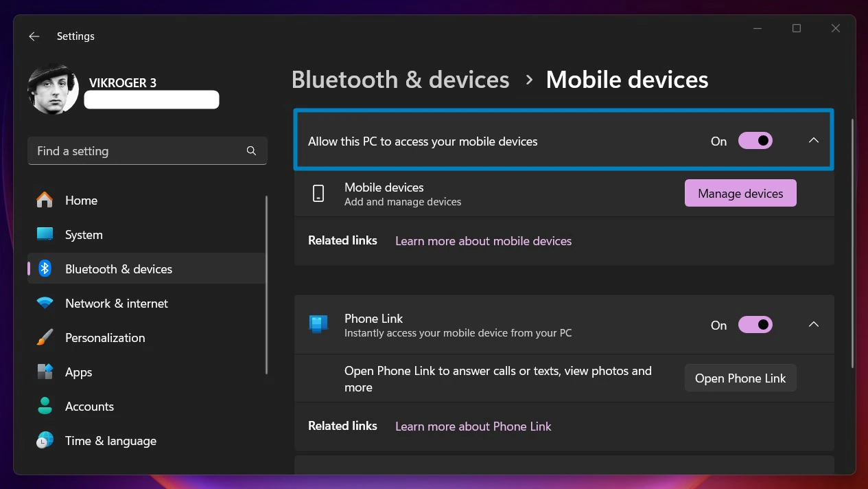This screenshot has height=489, width=868.
Task: Click the back arrow in Settings
Action: pos(34,36)
